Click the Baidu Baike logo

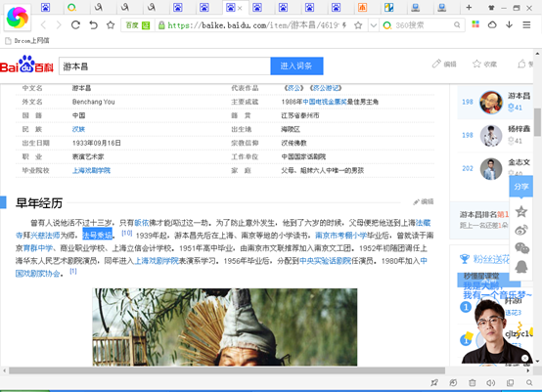(x=26, y=65)
